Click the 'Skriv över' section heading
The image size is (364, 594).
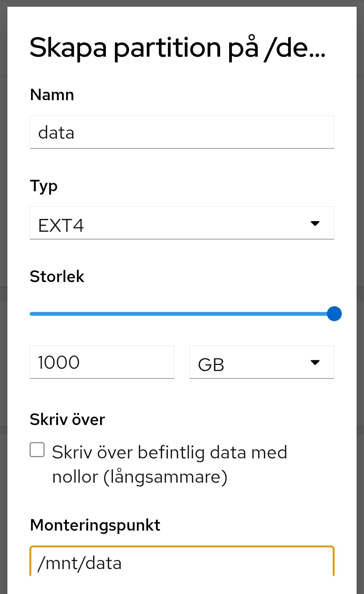pyautogui.click(x=67, y=420)
